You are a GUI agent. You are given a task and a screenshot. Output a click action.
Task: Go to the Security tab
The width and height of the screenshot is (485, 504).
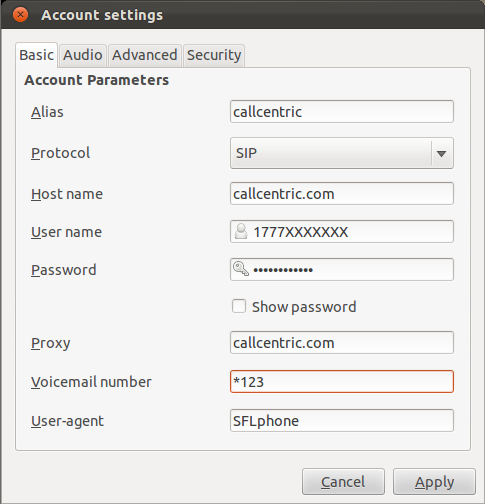(x=214, y=55)
